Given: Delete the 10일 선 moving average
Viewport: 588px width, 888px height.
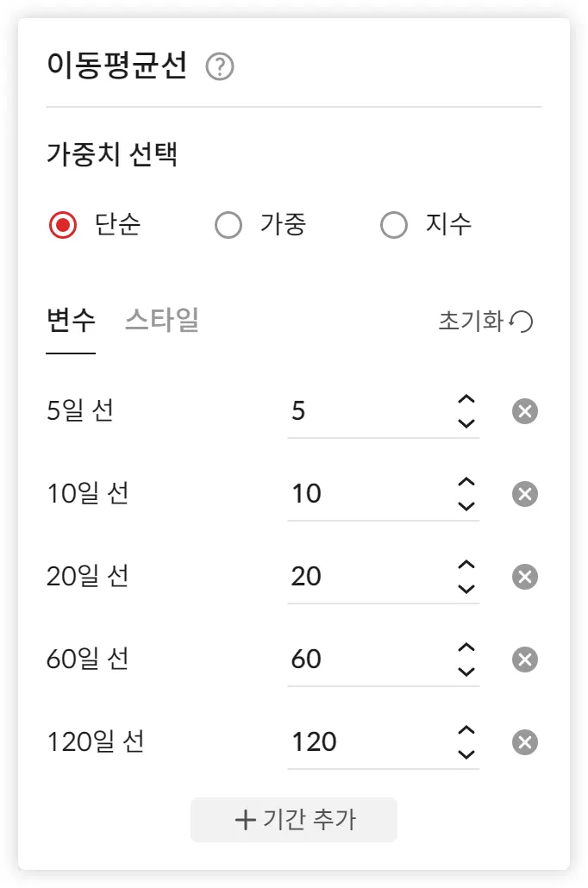Looking at the screenshot, I should point(524,494).
